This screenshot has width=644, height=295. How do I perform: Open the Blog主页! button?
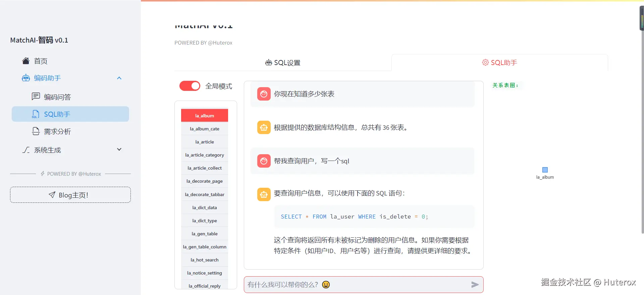(x=70, y=195)
